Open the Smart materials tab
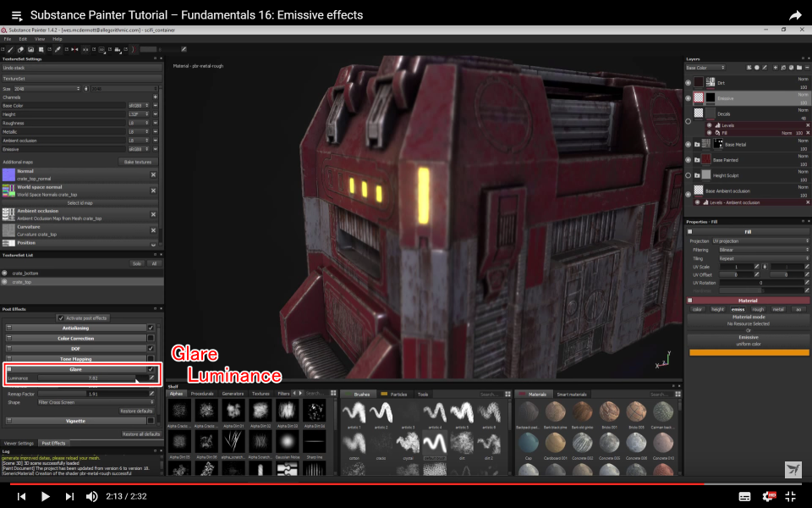Viewport: 812px width, 508px height. 572,395
